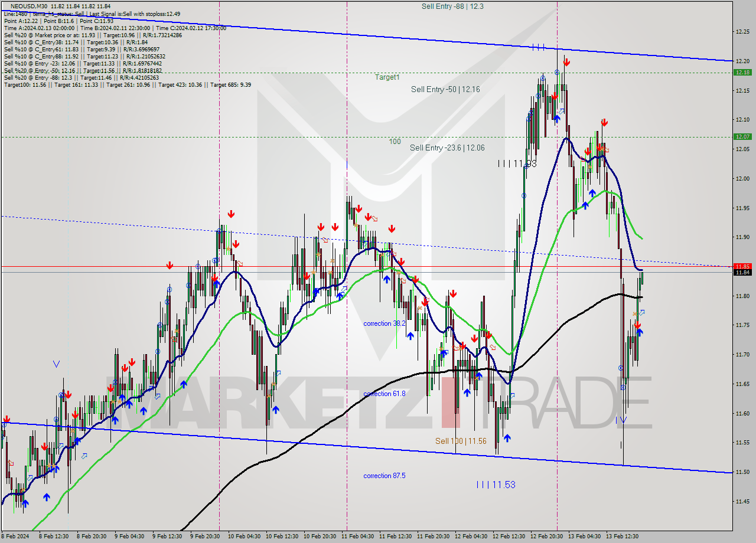
Task: Click the 11.95 price axis value
Action: pyautogui.click(x=742, y=208)
